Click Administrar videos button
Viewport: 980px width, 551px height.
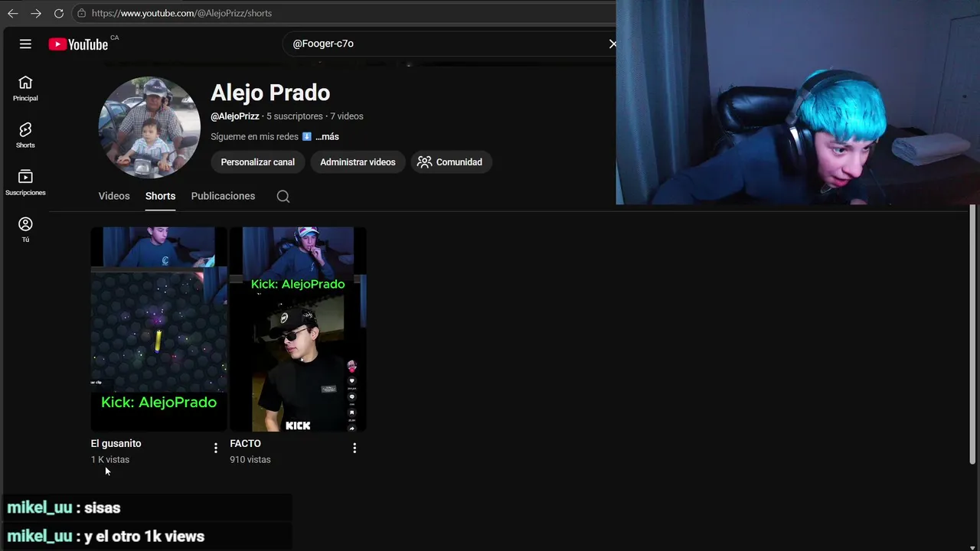click(x=358, y=162)
